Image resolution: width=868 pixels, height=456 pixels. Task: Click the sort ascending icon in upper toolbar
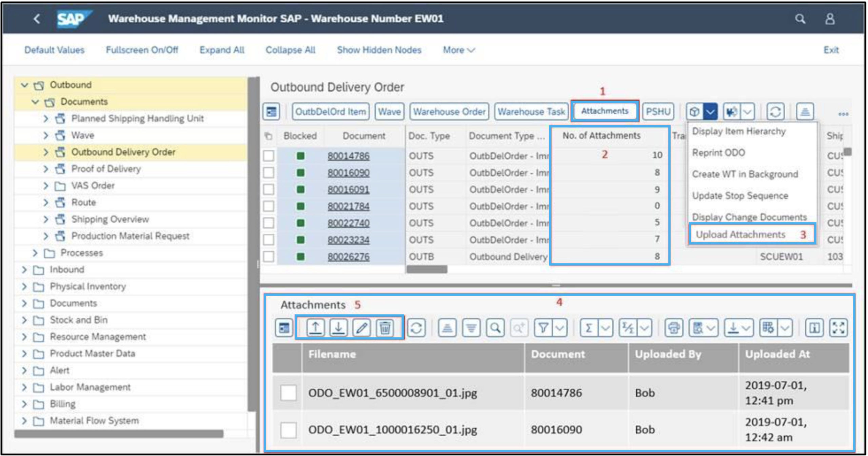(x=805, y=111)
